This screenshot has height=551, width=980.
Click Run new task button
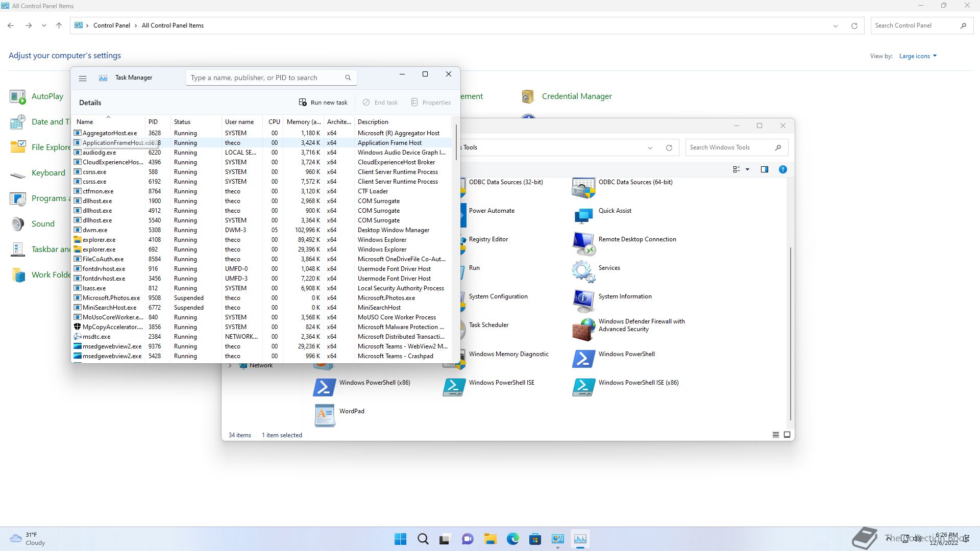pos(323,103)
